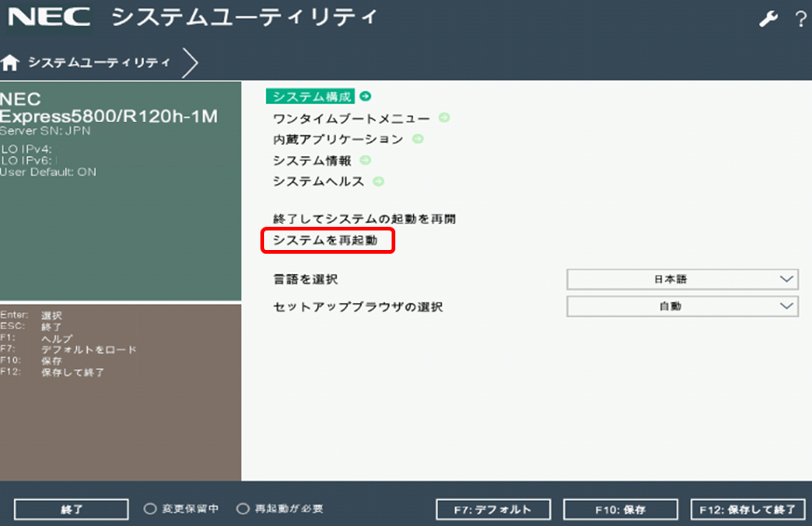This screenshot has height=526, width=812.
Task: Click arrow icon next to 内蔵アプリケーション
Action: (418, 138)
